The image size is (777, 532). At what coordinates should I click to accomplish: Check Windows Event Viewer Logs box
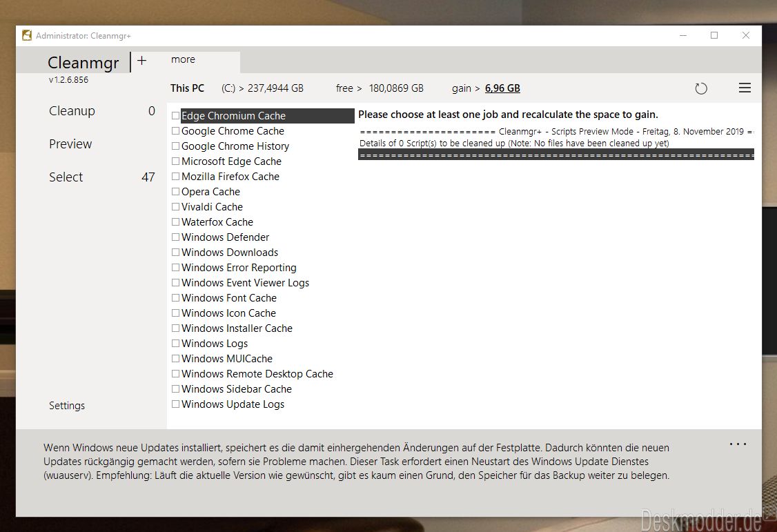175,283
